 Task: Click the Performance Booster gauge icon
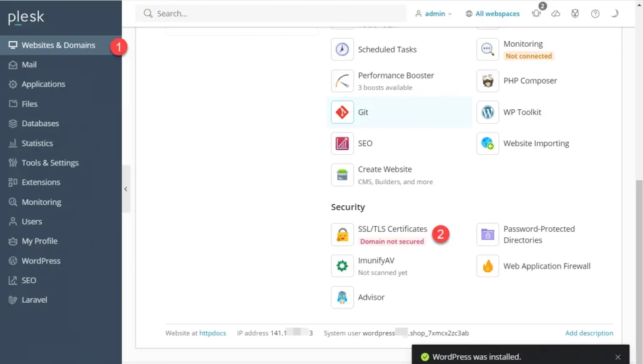point(342,81)
